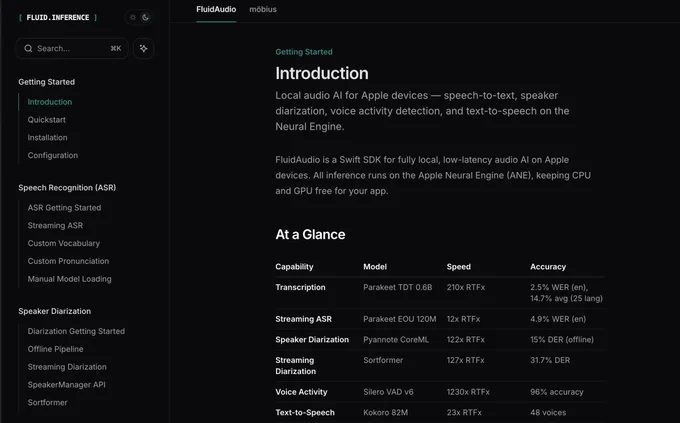
Task: Click the Model column header
Action: tap(375, 267)
